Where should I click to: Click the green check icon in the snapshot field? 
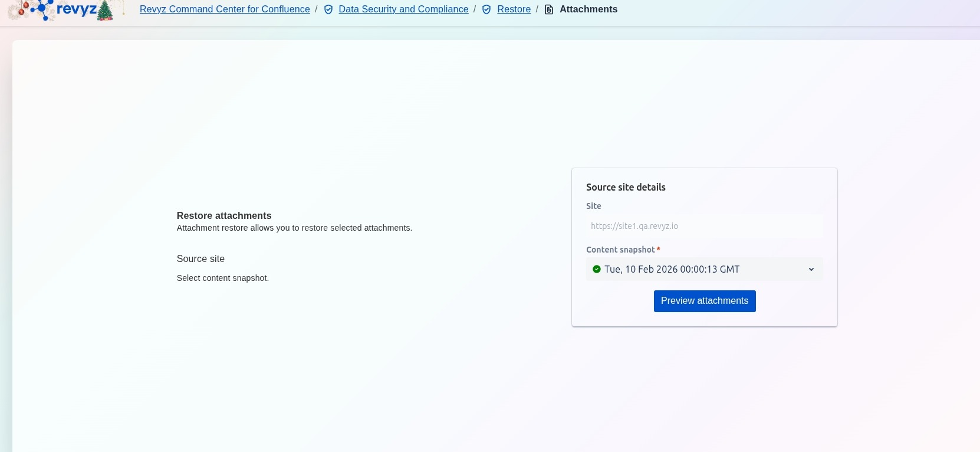[x=597, y=269]
